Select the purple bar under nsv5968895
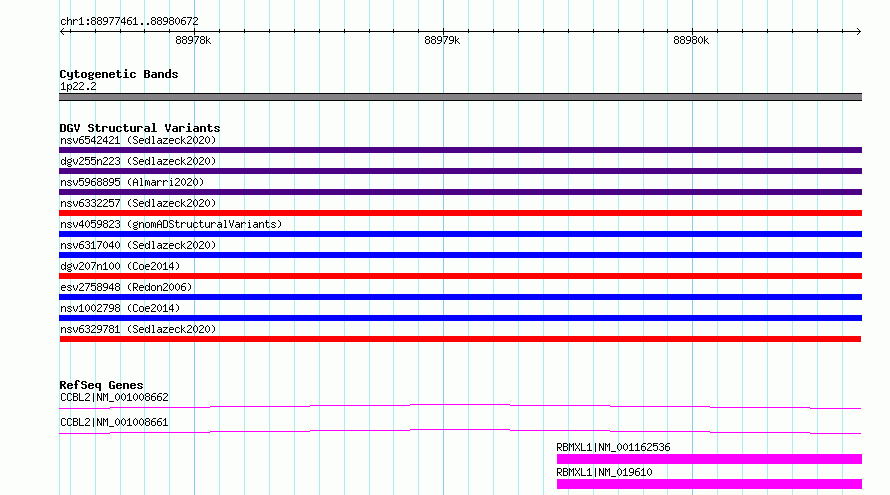The image size is (890, 495). pyautogui.click(x=460, y=192)
